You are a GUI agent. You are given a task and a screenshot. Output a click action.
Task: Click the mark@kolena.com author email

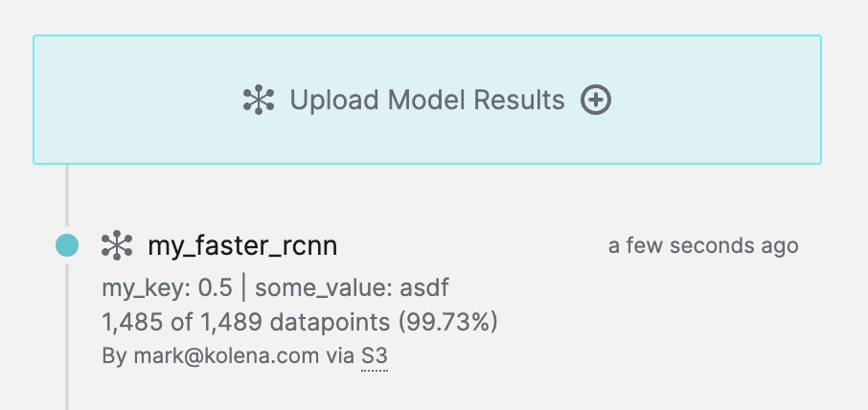tap(224, 356)
